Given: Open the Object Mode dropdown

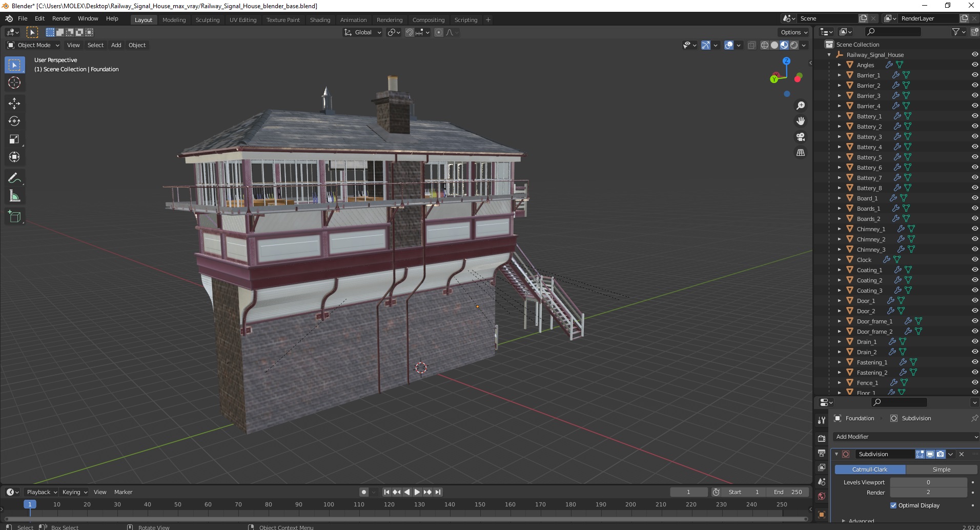Looking at the screenshot, I should click(x=33, y=45).
